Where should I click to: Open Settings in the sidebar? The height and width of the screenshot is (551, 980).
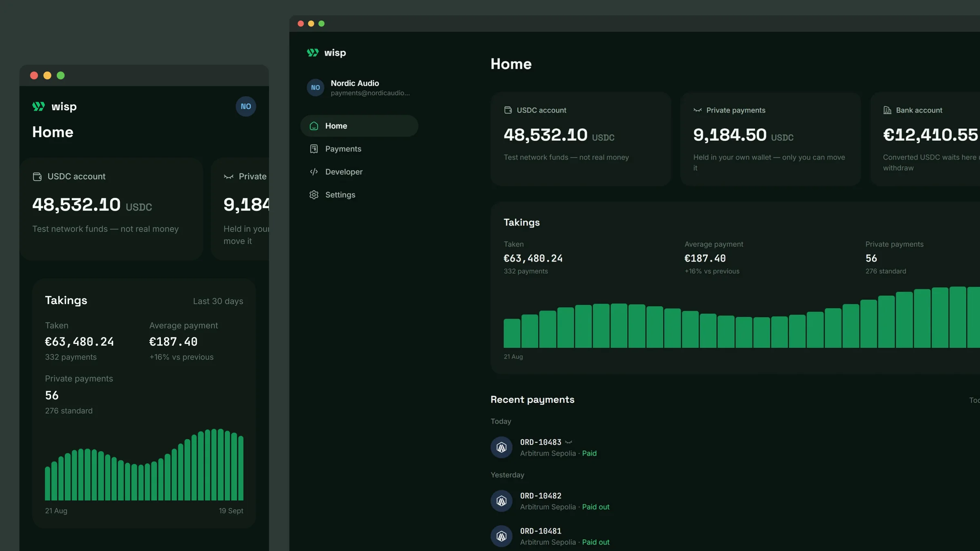[359, 195]
